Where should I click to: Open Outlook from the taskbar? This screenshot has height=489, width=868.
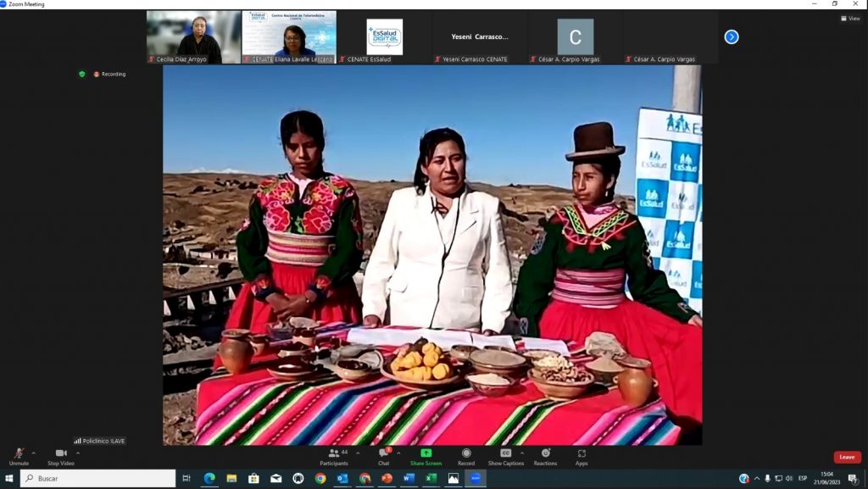tap(342, 479)
